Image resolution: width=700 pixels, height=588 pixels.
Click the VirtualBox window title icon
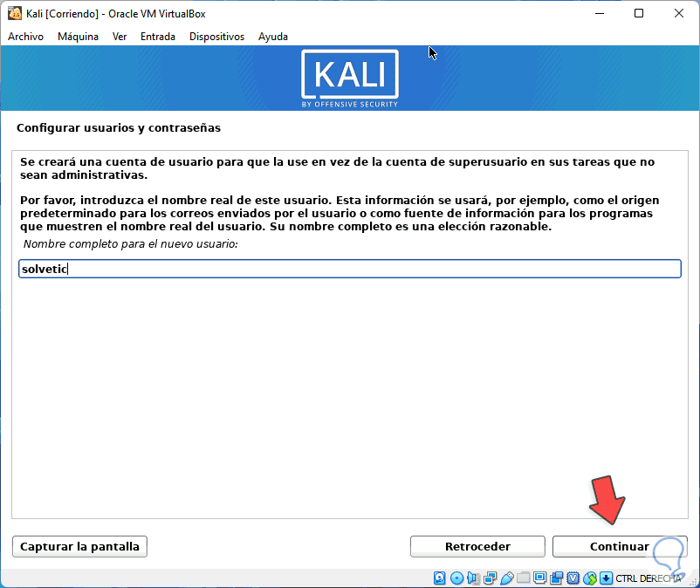(14, 13)
